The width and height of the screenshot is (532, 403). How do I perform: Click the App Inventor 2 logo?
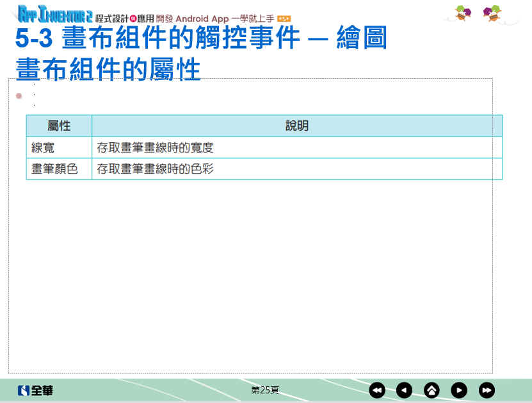pos(54,13)
